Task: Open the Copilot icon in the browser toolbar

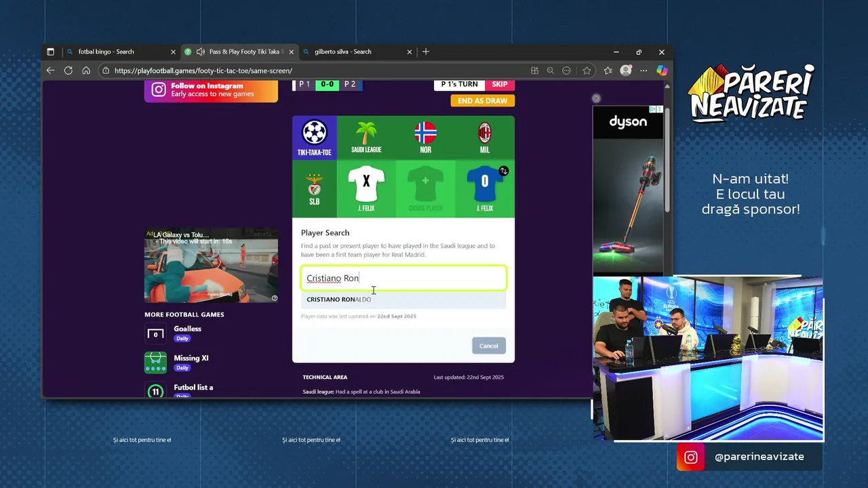Action: click(662, 70)
